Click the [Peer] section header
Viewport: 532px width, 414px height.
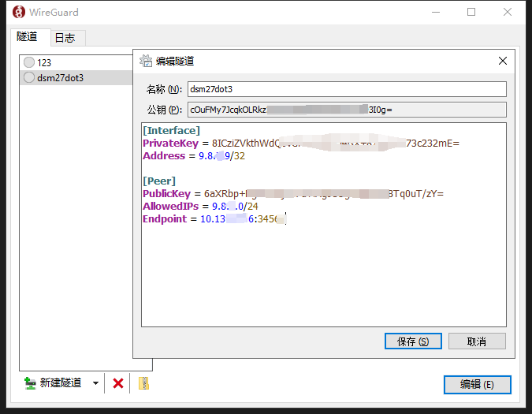pyautogui.click(x=159, y=181)
